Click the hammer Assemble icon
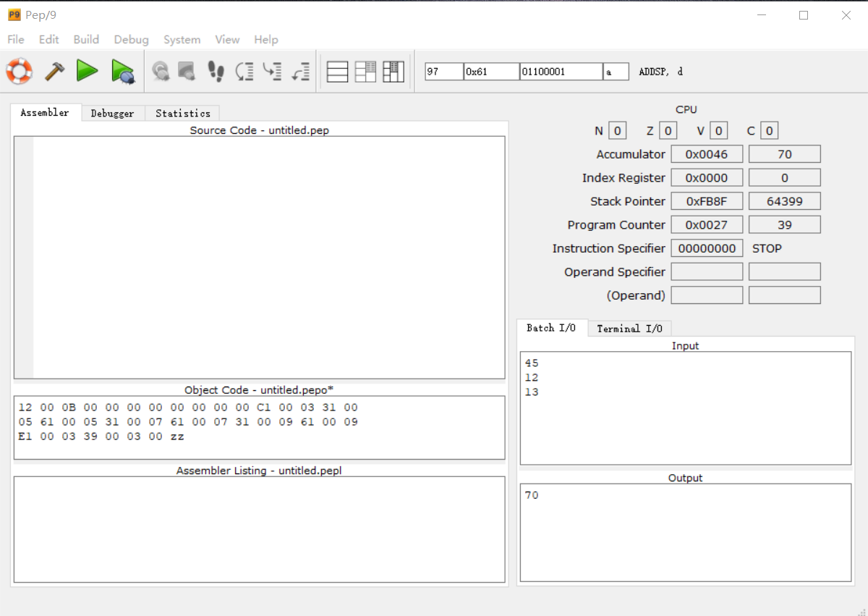 pyautogui.click(x=54, y=71)
